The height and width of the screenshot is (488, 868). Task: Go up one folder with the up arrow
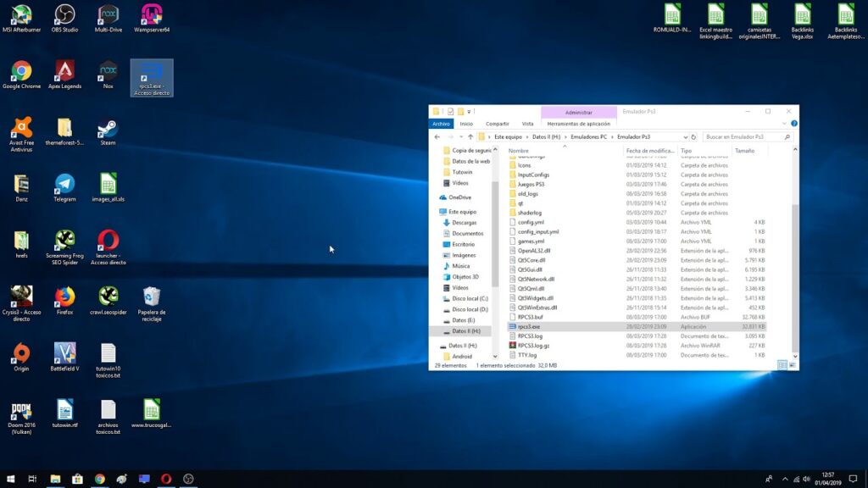[x=470, y=136]
